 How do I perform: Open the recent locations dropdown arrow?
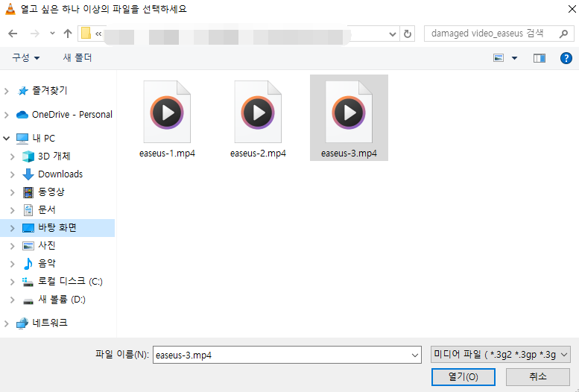pos(52,34)
